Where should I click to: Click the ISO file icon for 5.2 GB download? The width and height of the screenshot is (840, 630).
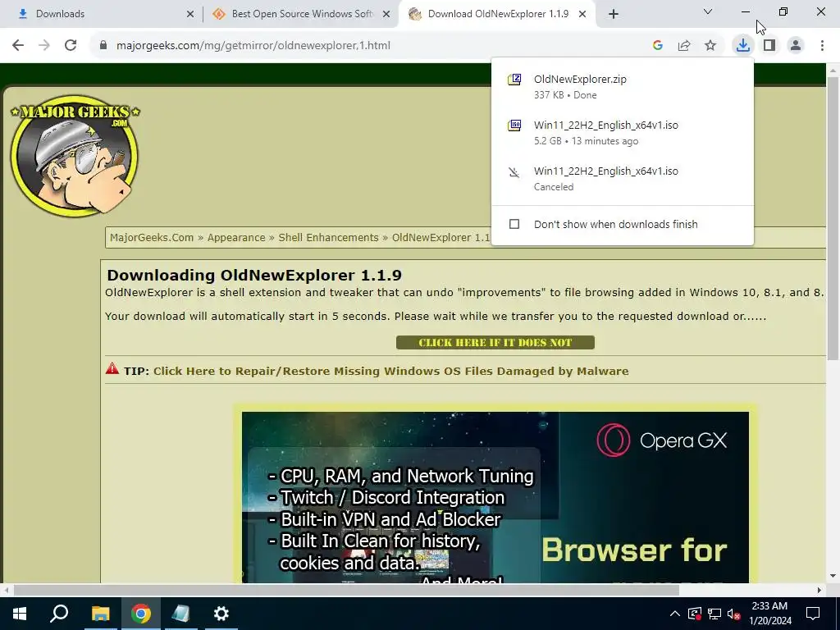514,126
